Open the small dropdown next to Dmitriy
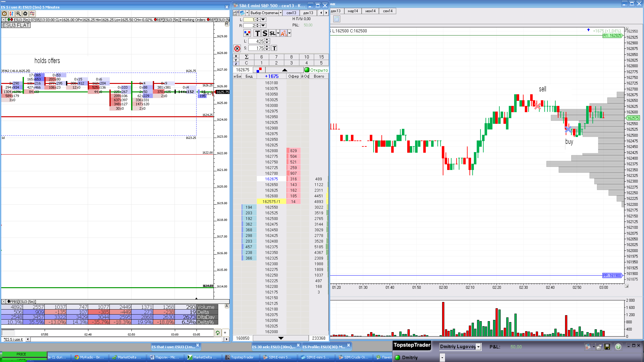Image resolution: width=644 pixels, height=362 pixels. [x=442, y=358]
